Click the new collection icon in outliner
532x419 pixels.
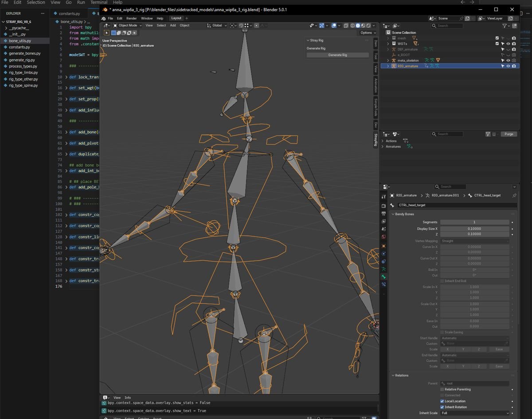click(x=514, y=26)
